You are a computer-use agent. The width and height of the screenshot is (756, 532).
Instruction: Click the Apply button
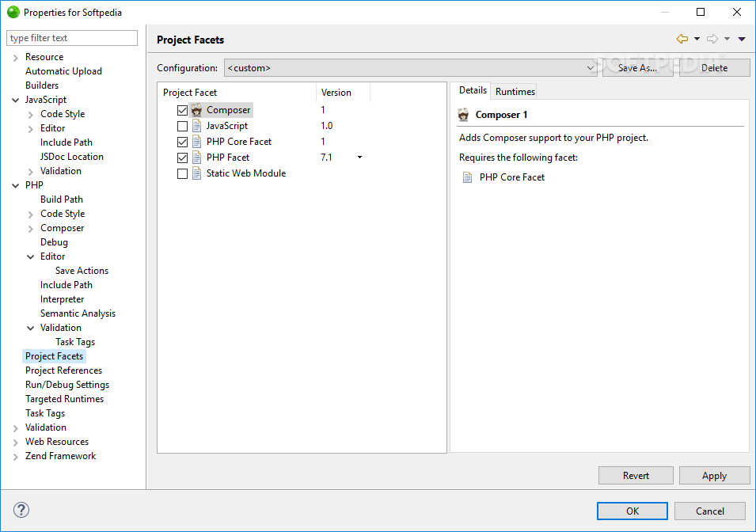[714, 476]
